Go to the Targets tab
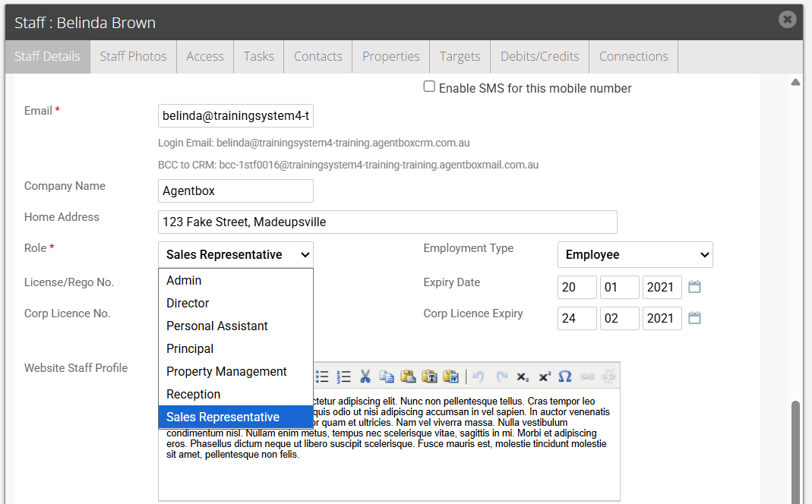 (x=460, y=56)
